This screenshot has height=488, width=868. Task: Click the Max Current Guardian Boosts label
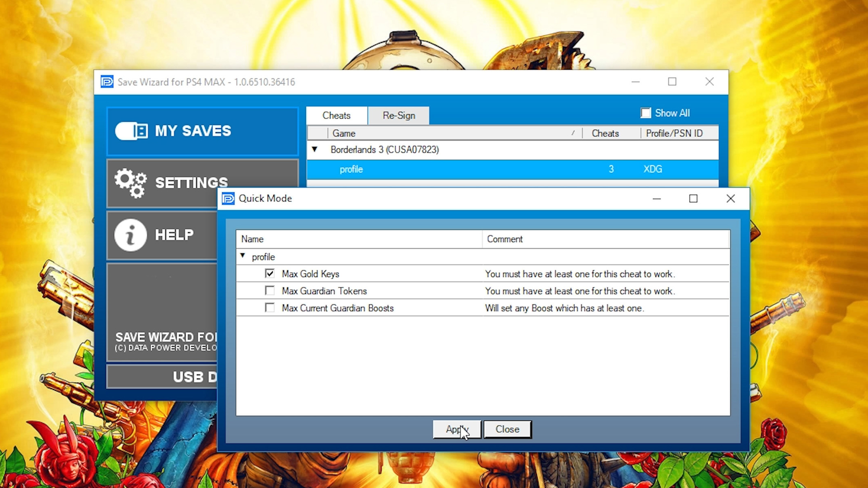point(338,308)
